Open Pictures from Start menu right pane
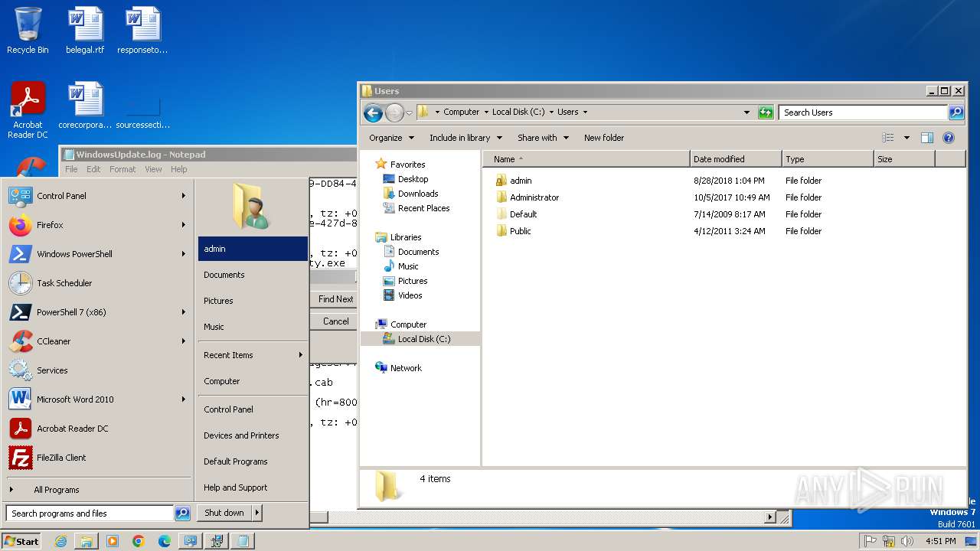980x551 pixels. pyautogui.click(x=253, y=301)
